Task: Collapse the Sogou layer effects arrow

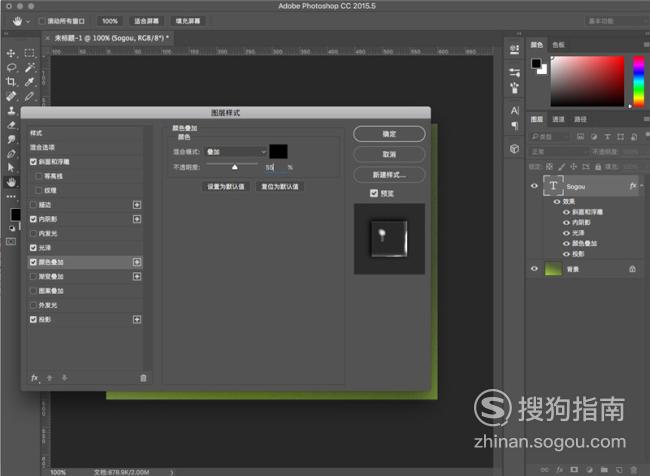Action: point(642,186)
